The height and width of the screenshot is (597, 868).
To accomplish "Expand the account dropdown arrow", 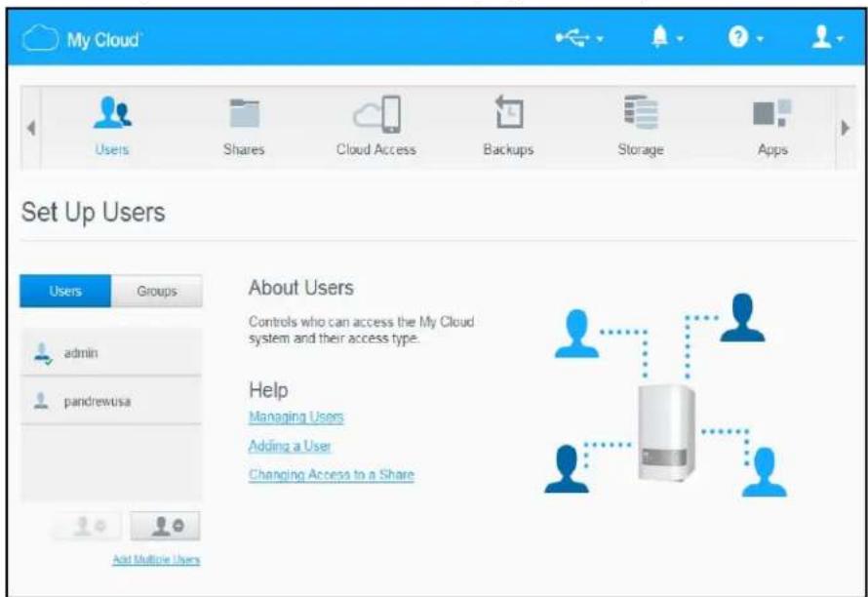I will pyautogui.click(x=841, y=39).
